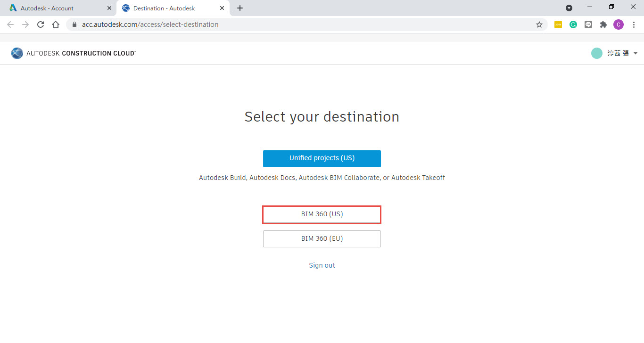The image size is (644, 343).
Task: Minimize the Chrome window
Action: 590,7
